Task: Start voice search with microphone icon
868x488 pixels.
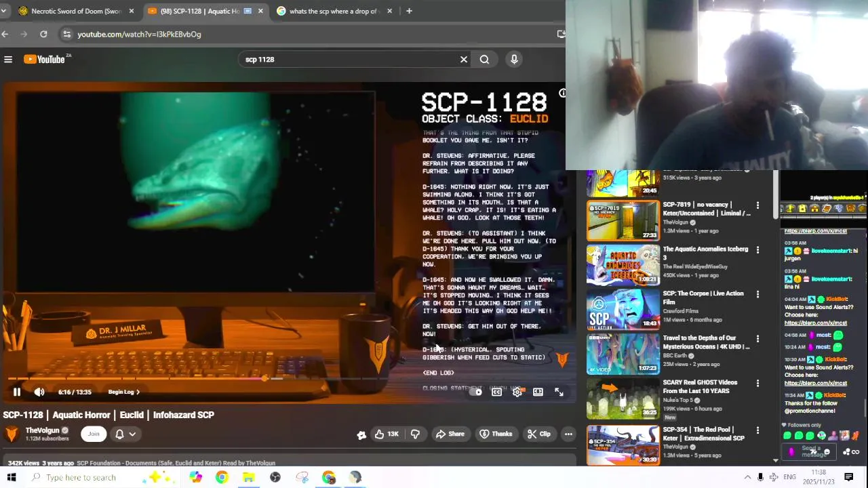Action: coord(514,60)
